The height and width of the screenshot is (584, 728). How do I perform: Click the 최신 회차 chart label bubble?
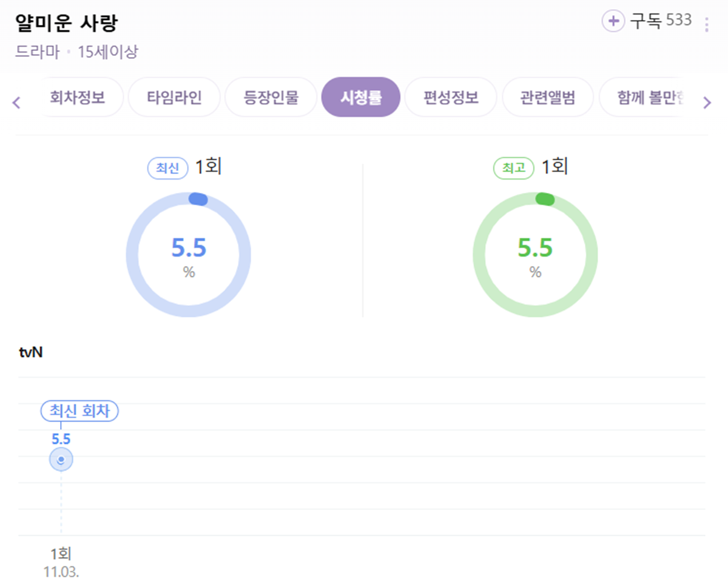(x=79, y=411)
